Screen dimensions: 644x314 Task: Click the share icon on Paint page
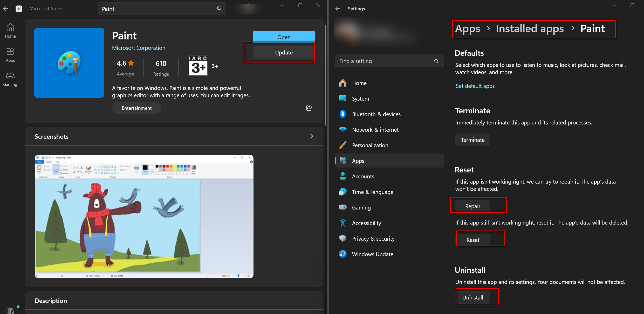[x=309, y=108]
